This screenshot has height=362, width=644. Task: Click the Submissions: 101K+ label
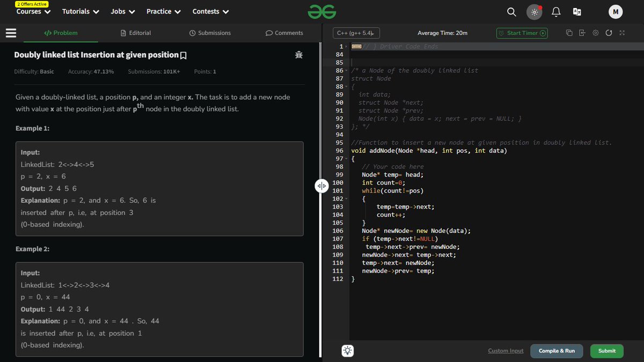154,71
